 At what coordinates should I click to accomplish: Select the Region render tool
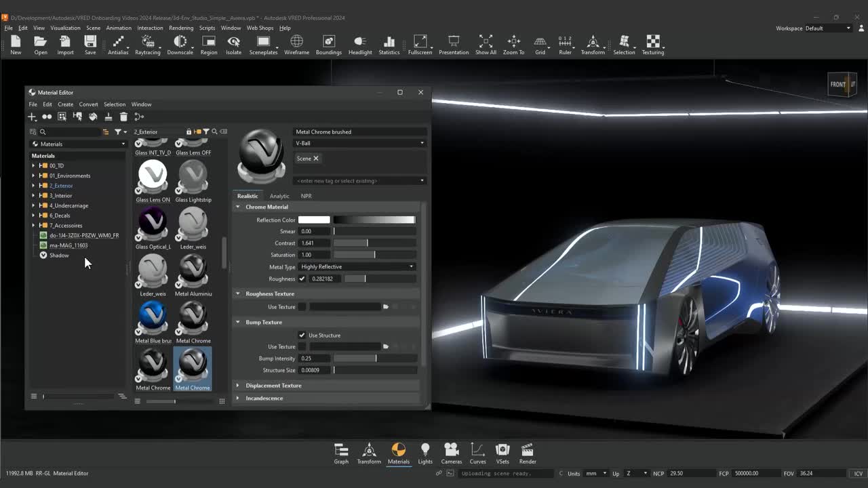(209, 45)
